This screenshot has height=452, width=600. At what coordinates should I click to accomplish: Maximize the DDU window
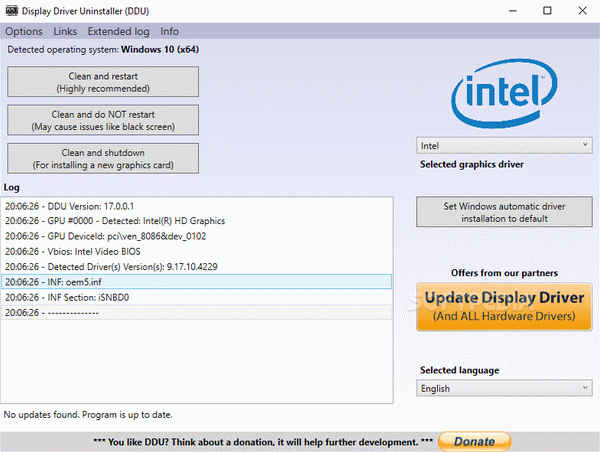[x=547, y=11]
